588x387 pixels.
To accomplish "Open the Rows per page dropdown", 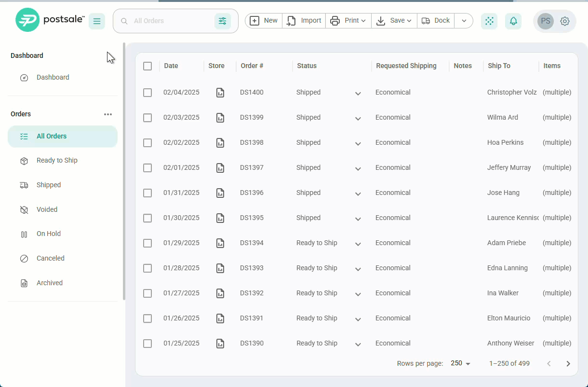I will click(459, 363).
